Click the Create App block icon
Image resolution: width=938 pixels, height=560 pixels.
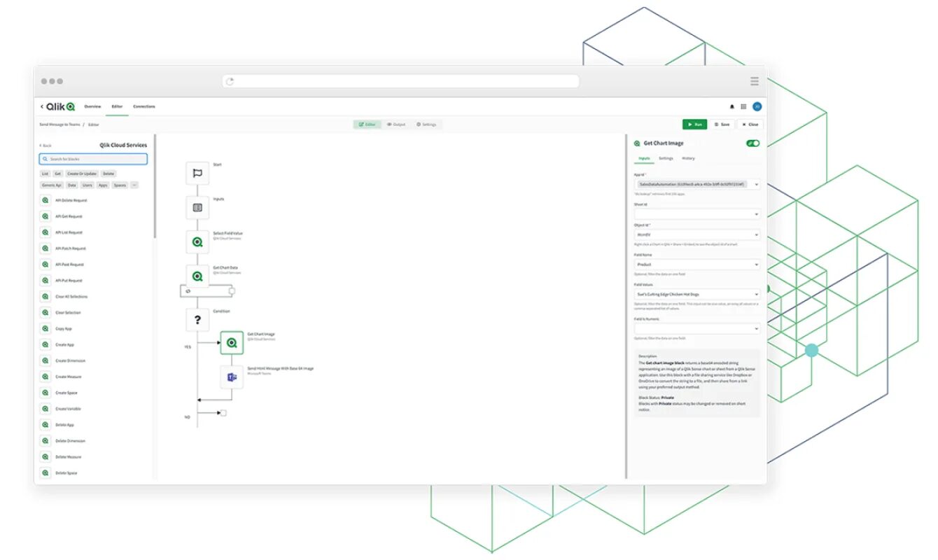pyautogui.click(x=45, y=344)
